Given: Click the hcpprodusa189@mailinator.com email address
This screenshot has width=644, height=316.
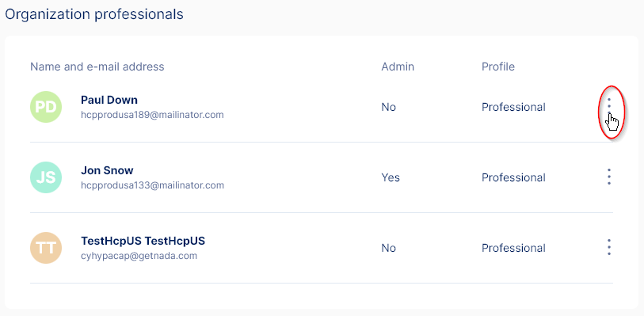Looking at the screenshot, I should (152, 115).
